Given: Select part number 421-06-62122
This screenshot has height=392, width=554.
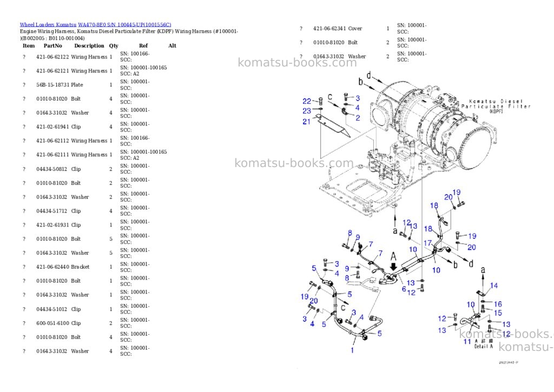Looking at the screenshot, I should 52,57.
